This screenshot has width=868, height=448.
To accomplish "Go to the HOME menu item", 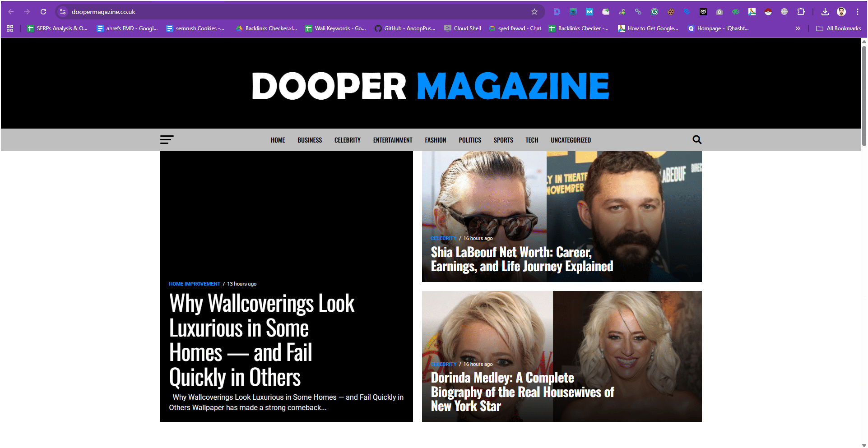I will tap(278, 140).
